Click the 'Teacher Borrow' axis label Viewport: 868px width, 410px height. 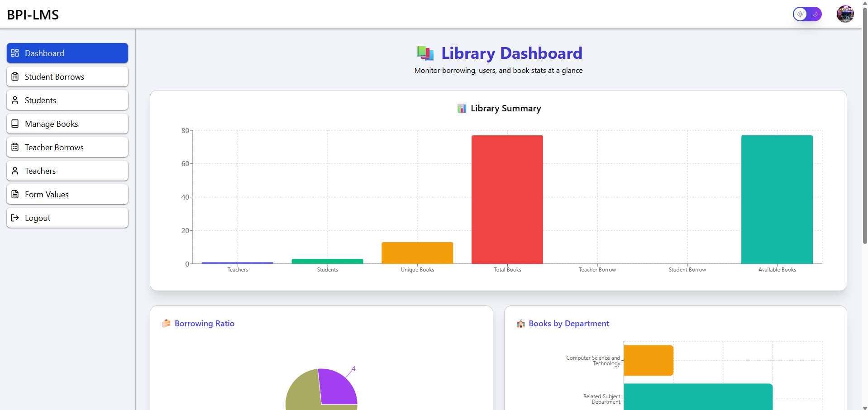pos(597,270)
